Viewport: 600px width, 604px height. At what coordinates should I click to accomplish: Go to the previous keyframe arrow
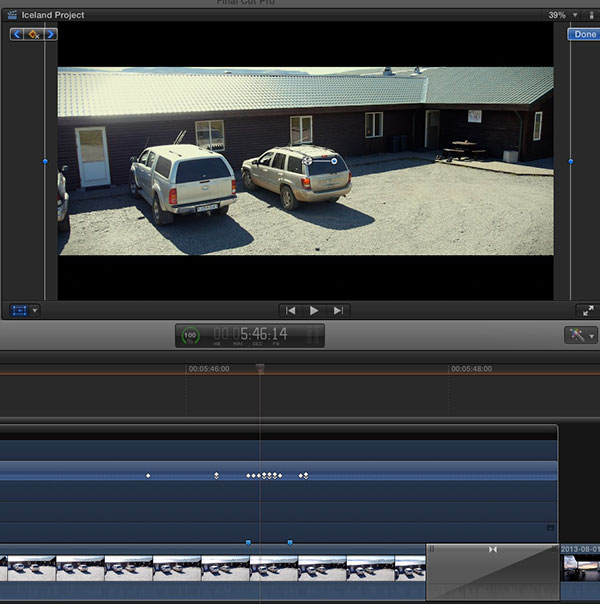pyautogui.click(x=17, y=34)
